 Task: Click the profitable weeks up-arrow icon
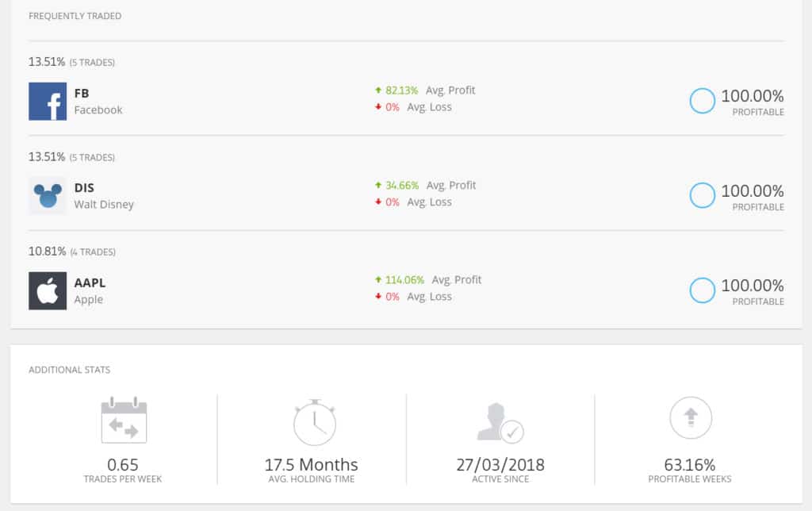[691, 417]
